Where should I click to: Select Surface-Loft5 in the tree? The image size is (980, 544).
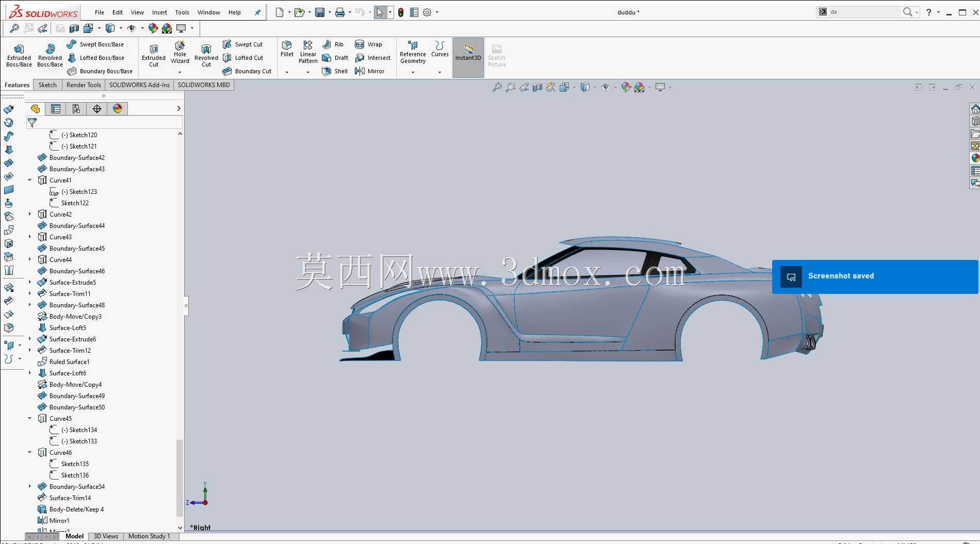(62, 328)
